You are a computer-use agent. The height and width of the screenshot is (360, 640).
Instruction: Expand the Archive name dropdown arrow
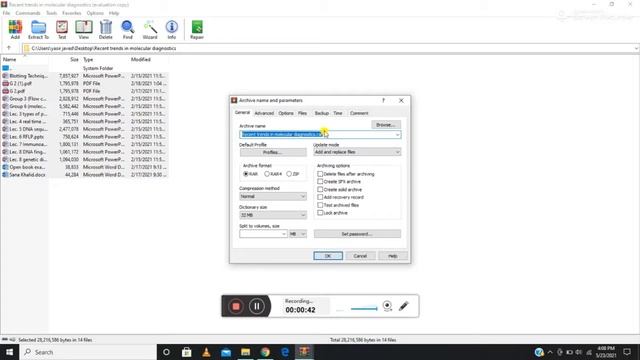(x=397, y=135)
